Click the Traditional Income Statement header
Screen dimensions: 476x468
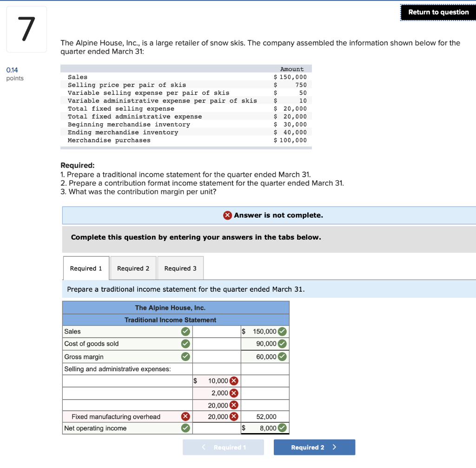click(176, 320)
